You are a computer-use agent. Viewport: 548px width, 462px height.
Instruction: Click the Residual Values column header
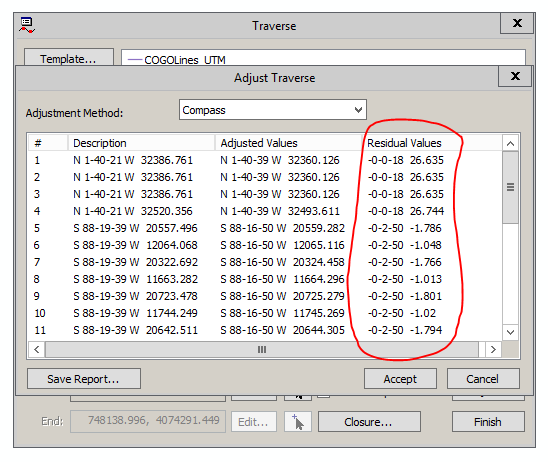(432, 143)
